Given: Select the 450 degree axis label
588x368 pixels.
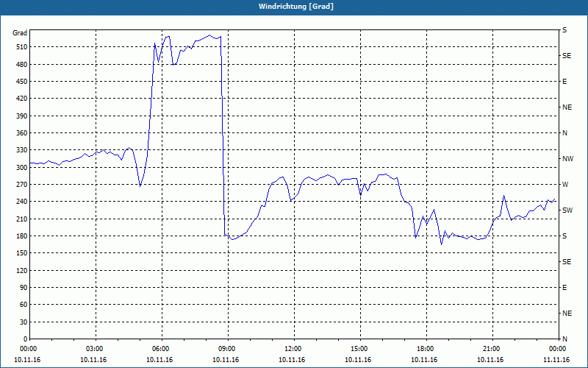Looking at the screenshot, I should pos(22,82).
